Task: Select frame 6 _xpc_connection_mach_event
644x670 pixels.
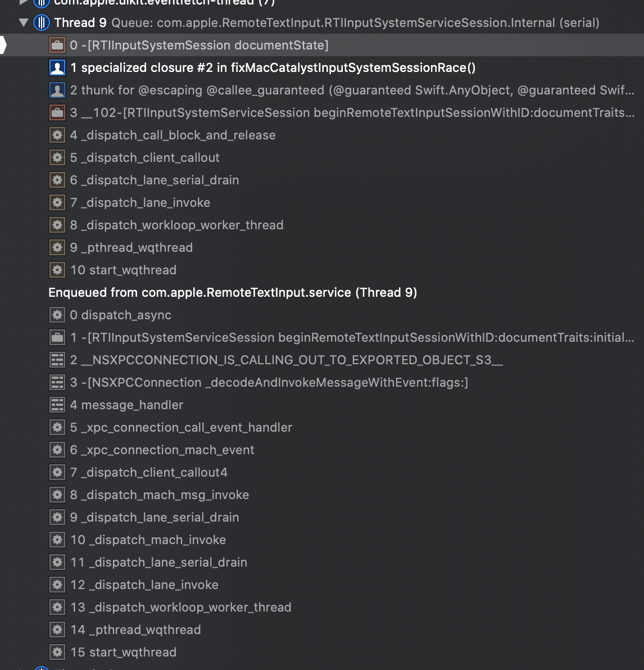Action: coord(162,450)
